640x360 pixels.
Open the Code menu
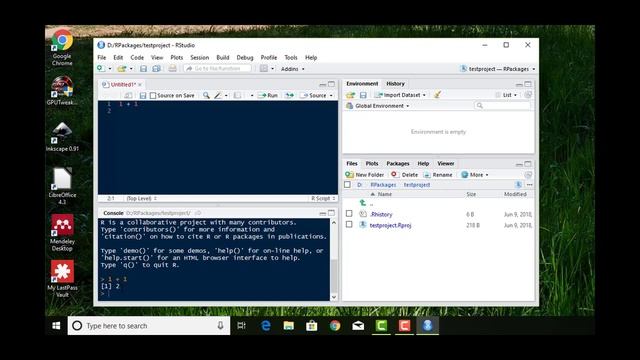[x=137, y=58]
